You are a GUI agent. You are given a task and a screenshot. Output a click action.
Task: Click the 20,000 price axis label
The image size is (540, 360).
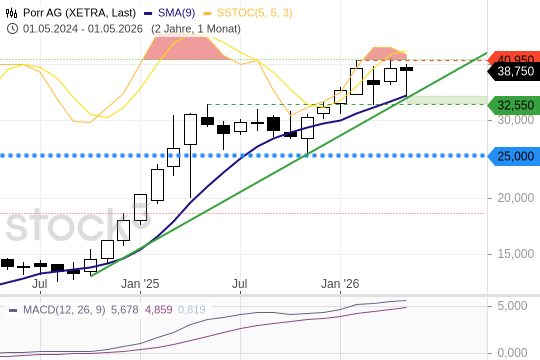516,198
